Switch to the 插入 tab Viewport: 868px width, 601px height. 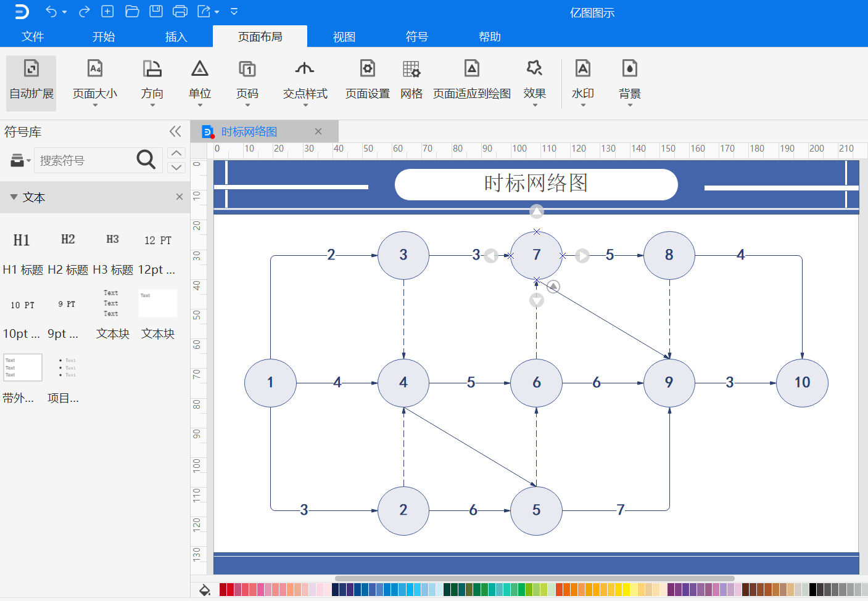[176, 36]
